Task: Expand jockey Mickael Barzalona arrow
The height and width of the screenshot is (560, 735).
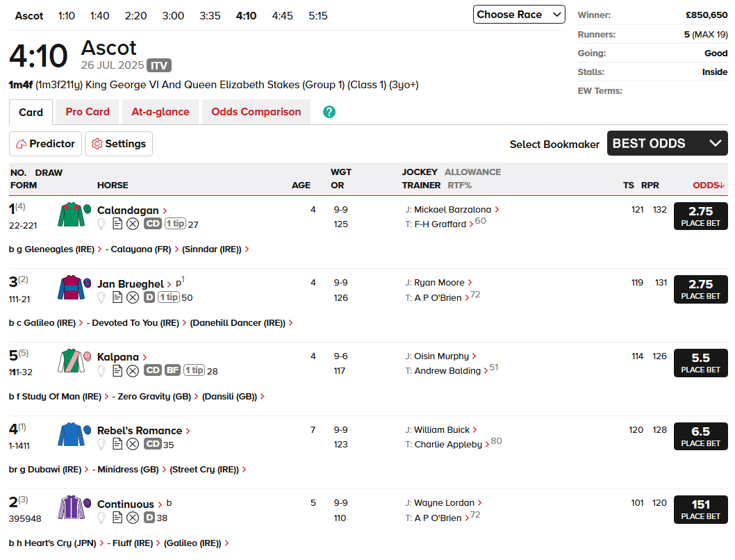Action: pyautogui.click(x=497, y=210)
